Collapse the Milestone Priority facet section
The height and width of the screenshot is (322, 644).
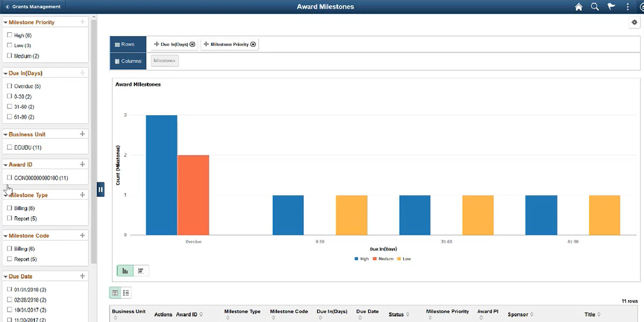[x=5, y=21]
